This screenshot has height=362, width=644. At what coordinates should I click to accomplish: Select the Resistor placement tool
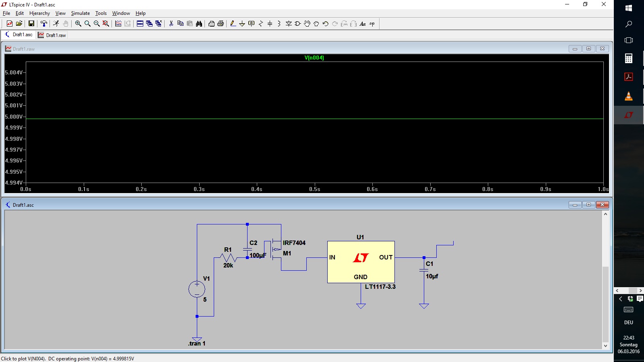point(261,24)
